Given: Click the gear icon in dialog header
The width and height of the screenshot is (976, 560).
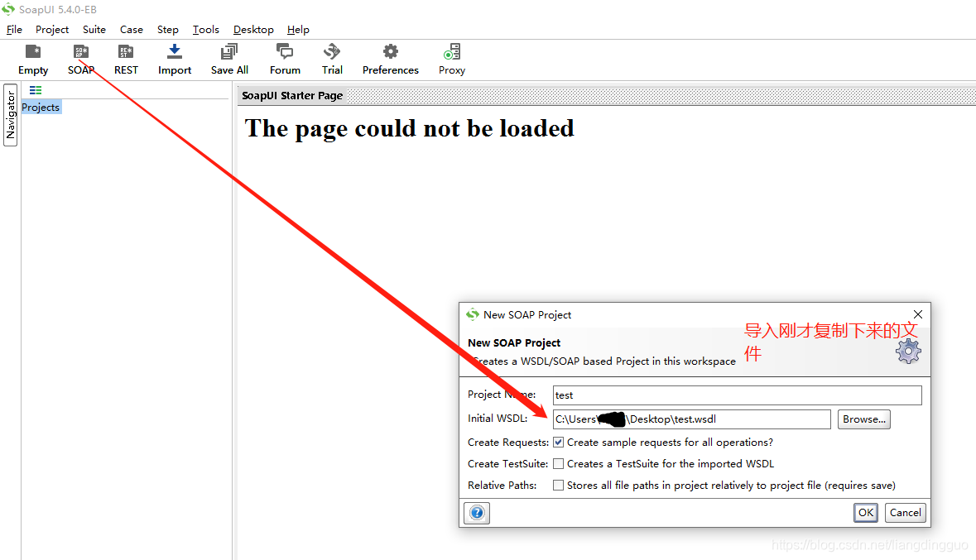Looking at the screenshot, I should point(908,352).
